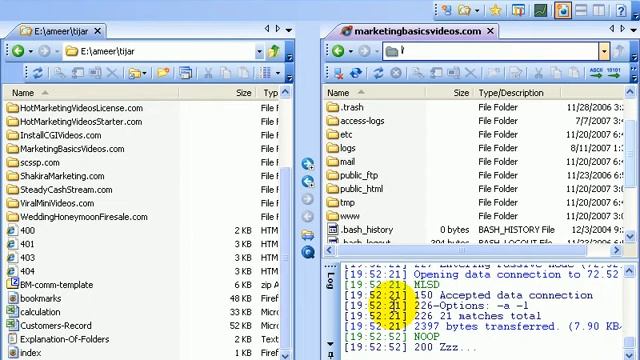Click local pane vertical scrollbar up arrow

point(285,92)
